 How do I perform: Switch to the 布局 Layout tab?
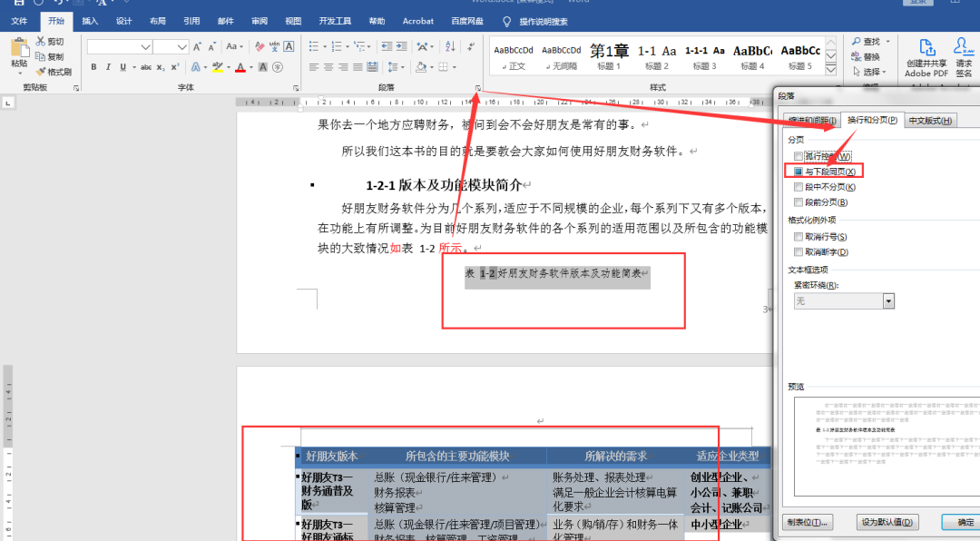pos(158,21)
